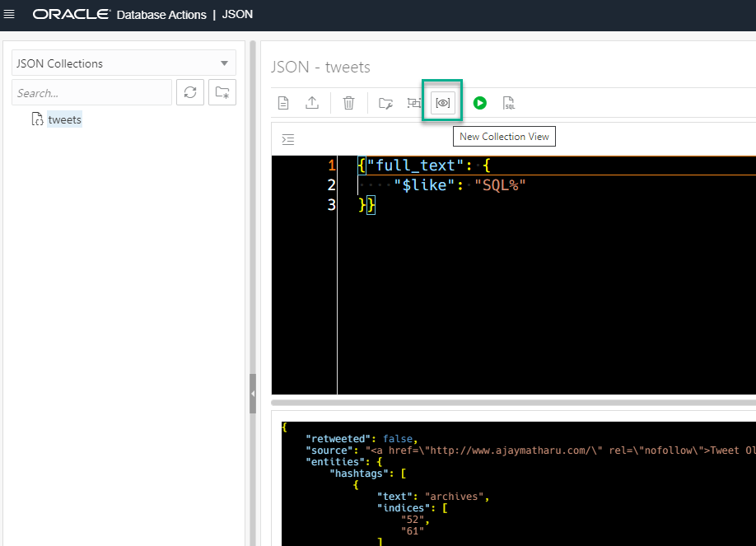Open the JSON Collections dropdown
Image resolution: width=756 pixels, height=546 pixels.
click(124, 63)
